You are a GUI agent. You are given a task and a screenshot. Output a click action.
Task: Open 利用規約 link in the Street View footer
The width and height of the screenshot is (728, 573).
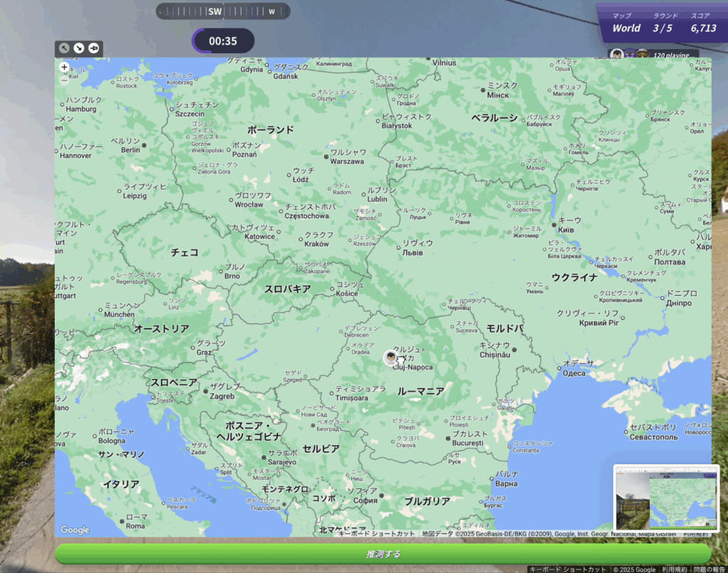(x=675, y=569)
